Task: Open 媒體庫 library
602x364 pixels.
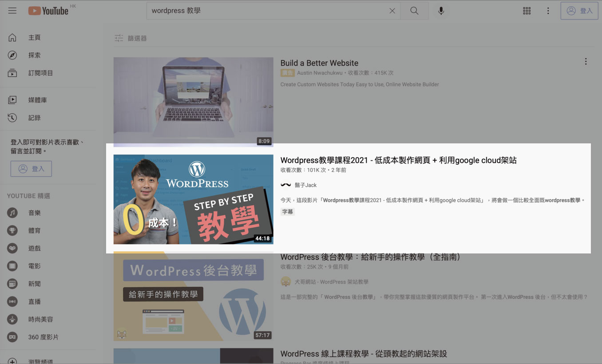Action: (37, 100)
